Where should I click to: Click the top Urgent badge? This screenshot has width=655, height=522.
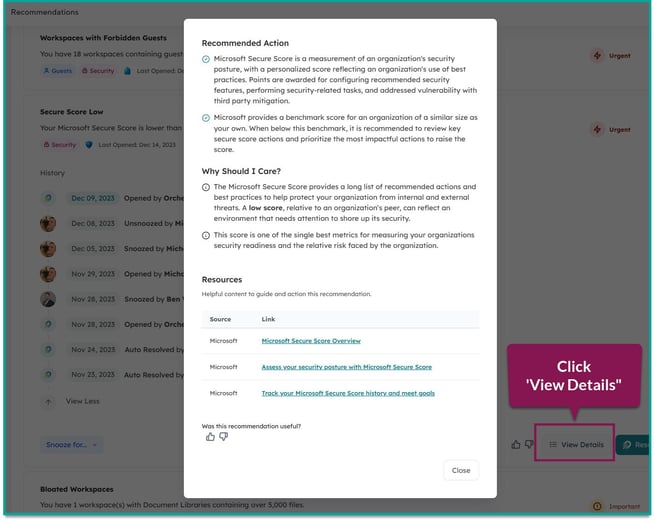pos(612,56)
